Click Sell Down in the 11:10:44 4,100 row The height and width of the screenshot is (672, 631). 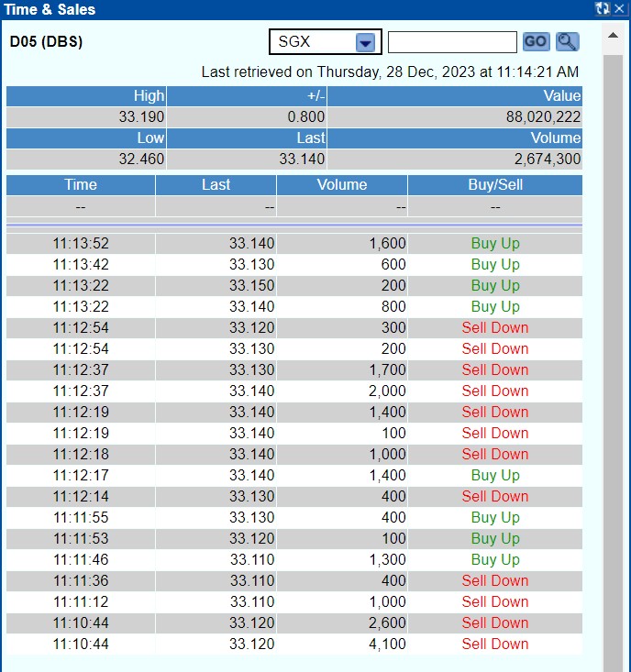(495, 644)
